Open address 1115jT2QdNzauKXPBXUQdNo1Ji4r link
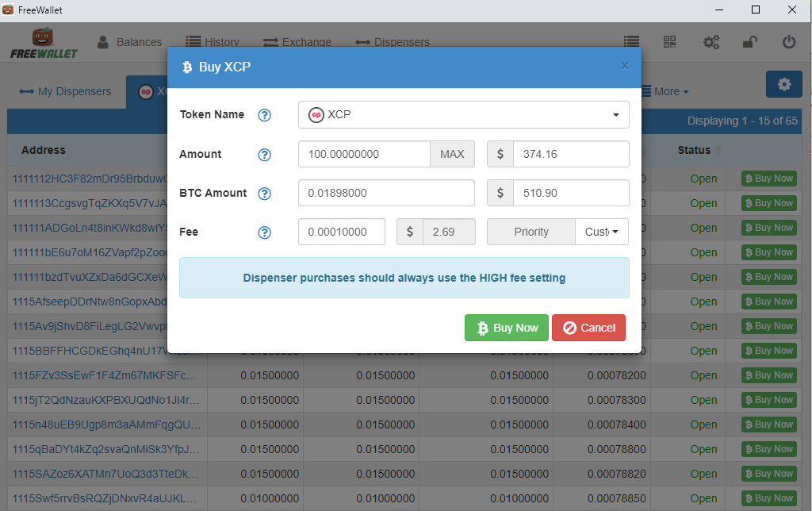 105,400
